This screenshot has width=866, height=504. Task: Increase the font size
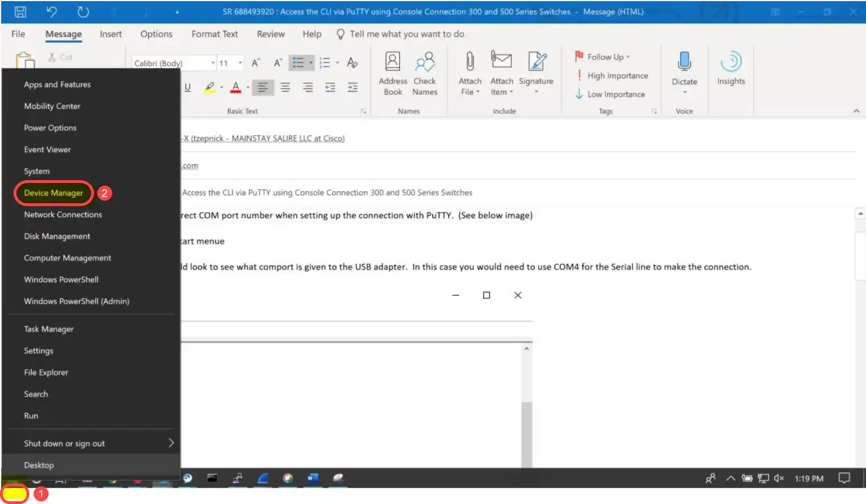(256, 63)
